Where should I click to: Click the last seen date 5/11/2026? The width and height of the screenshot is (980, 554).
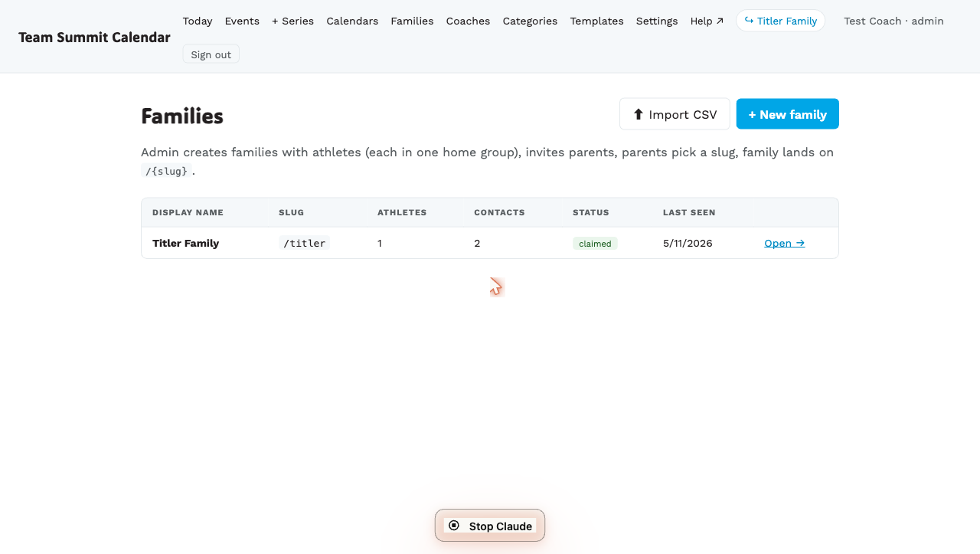[688, 243]
